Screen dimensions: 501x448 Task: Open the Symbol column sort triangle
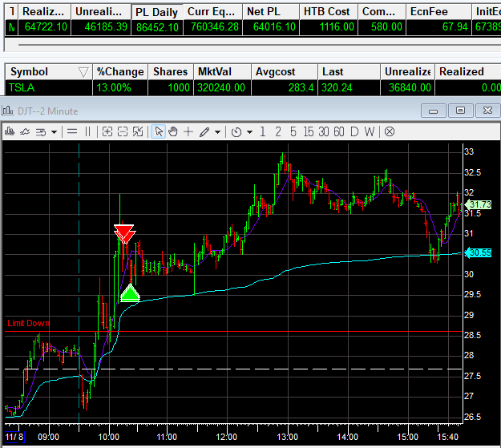(83, 72)
